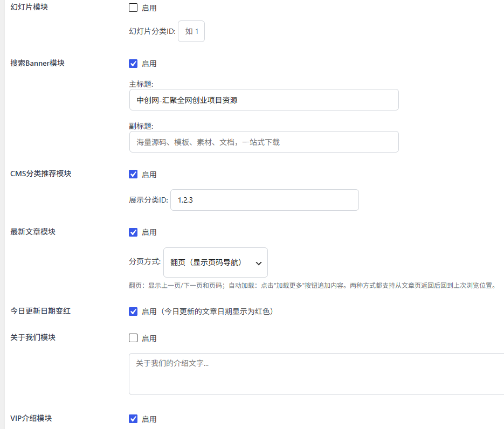Focus the 副标题 input field
The width and height of the screenshot is (504, 429).
[264, 142]
